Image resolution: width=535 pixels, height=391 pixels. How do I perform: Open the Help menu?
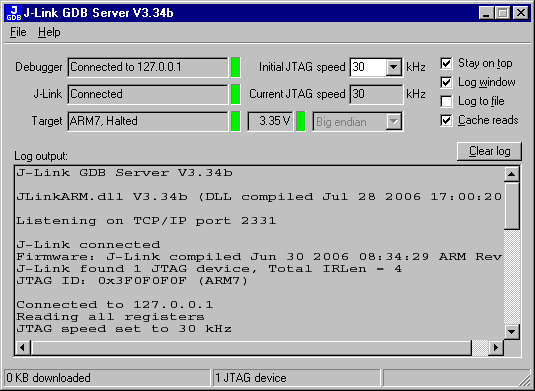[49, 32]
